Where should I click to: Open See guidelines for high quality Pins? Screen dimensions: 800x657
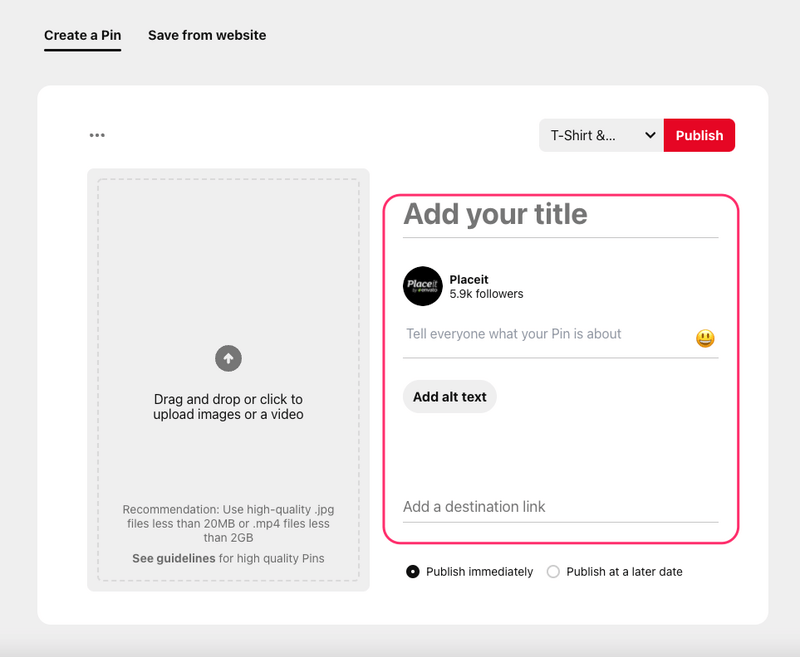[173, 558]
